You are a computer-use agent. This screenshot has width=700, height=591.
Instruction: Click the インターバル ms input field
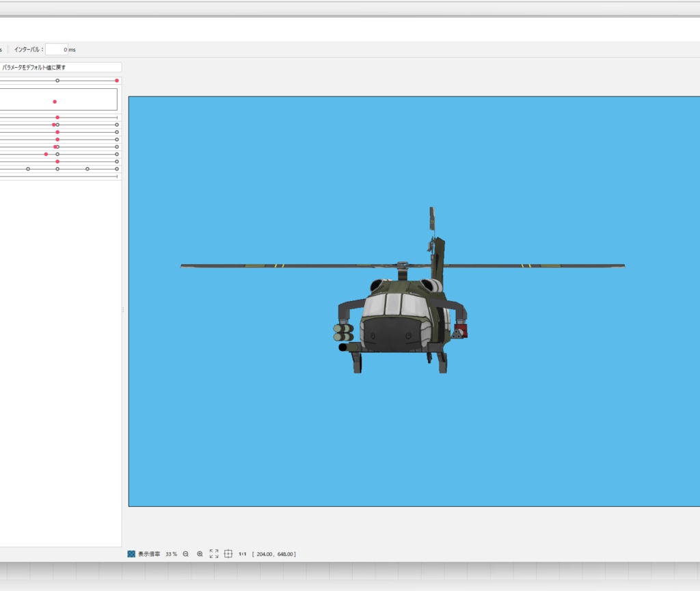coord(57,49)
